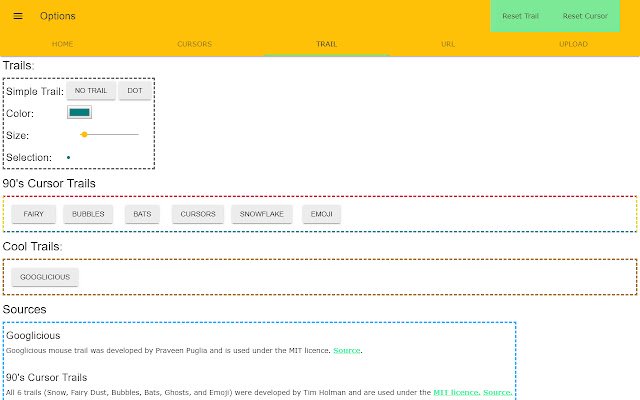Click the 'Simple Trail:' label
Image resolution: width=640 pixels, height=400 pixels.
pyautogui.click(x=35, y=91)
